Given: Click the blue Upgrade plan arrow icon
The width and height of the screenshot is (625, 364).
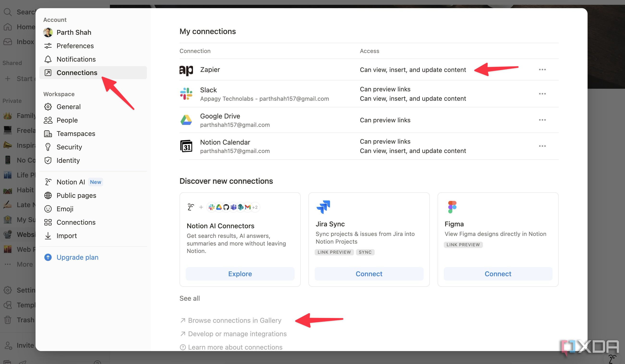Looking at the screenshot, I should pyautogui.click(x=48, y=257).
